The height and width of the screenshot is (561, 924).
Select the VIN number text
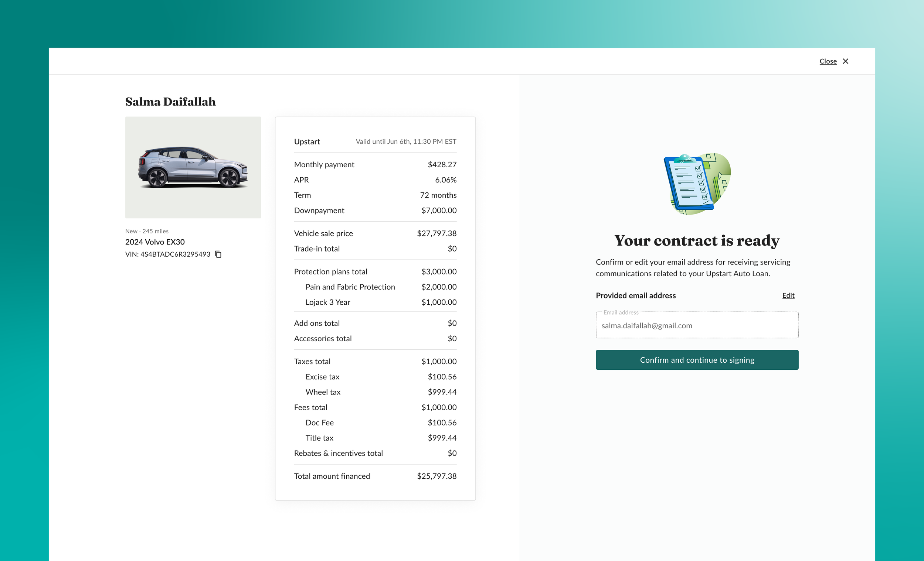(175, 254)
